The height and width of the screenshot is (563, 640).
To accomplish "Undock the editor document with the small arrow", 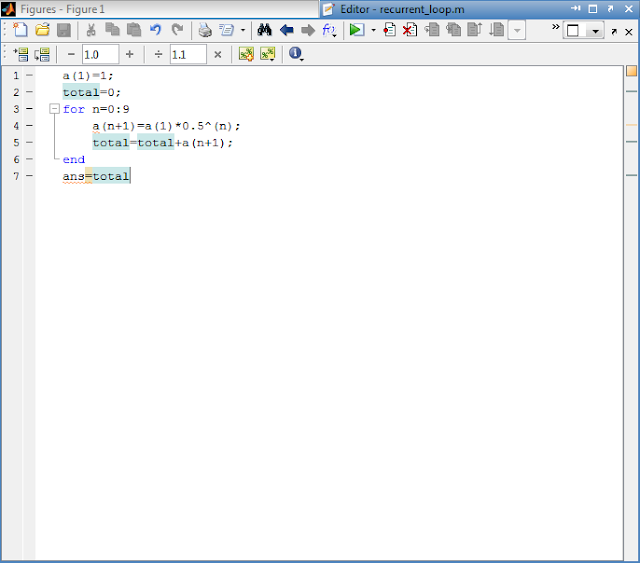I will 614,31.
